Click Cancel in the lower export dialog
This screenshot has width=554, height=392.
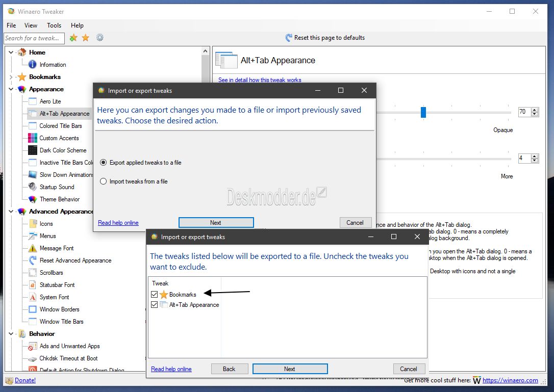tap(409, 369)
